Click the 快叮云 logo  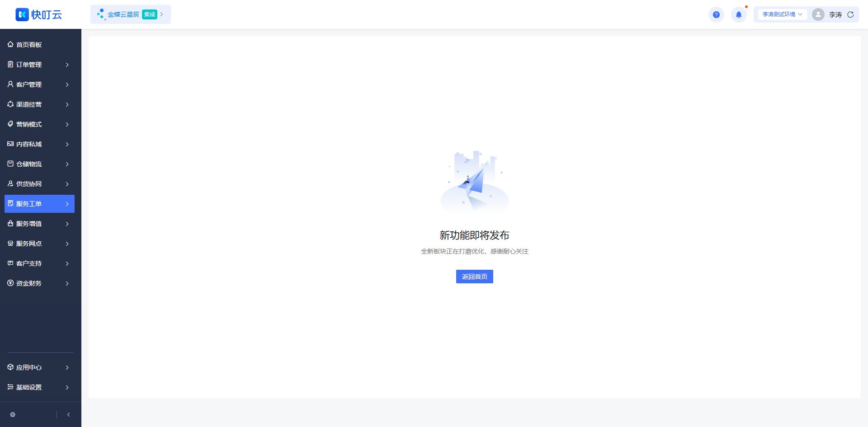pos(39,14)
